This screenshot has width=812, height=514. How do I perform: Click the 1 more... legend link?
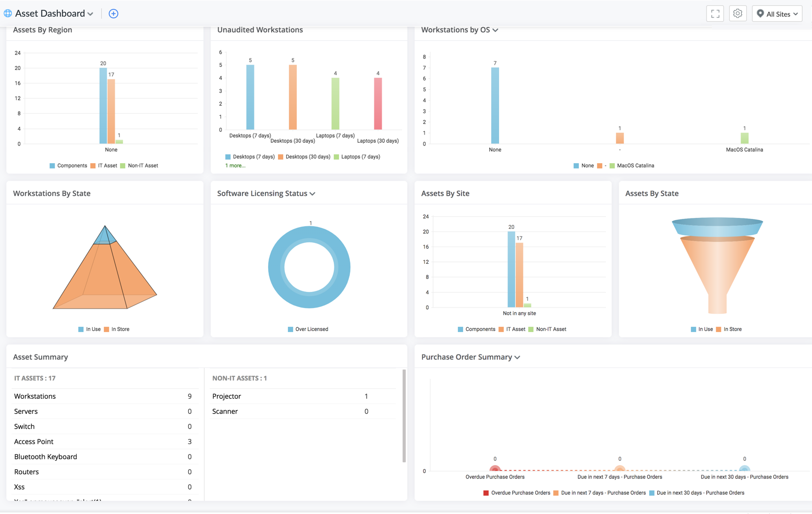[x=235, y=166]
